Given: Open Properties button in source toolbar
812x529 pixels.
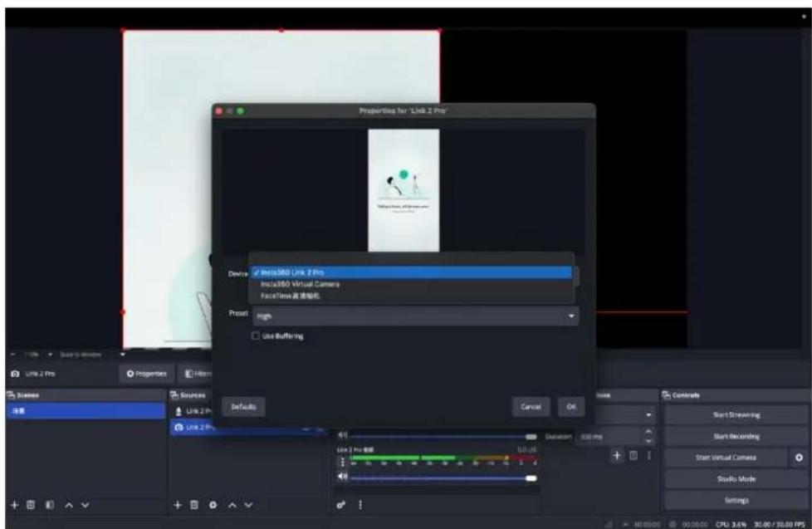Looking at the screenshot, I should click(147, 374).
